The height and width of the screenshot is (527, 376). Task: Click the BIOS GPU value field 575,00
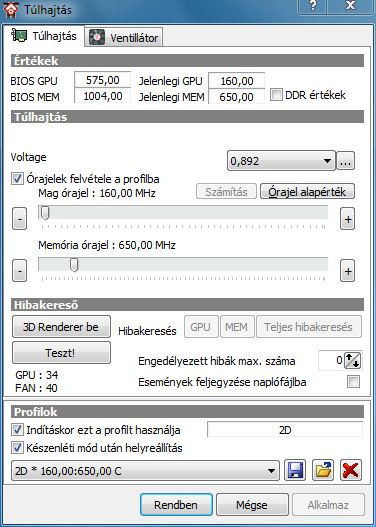pyautogui.click(x=102, y=80)
